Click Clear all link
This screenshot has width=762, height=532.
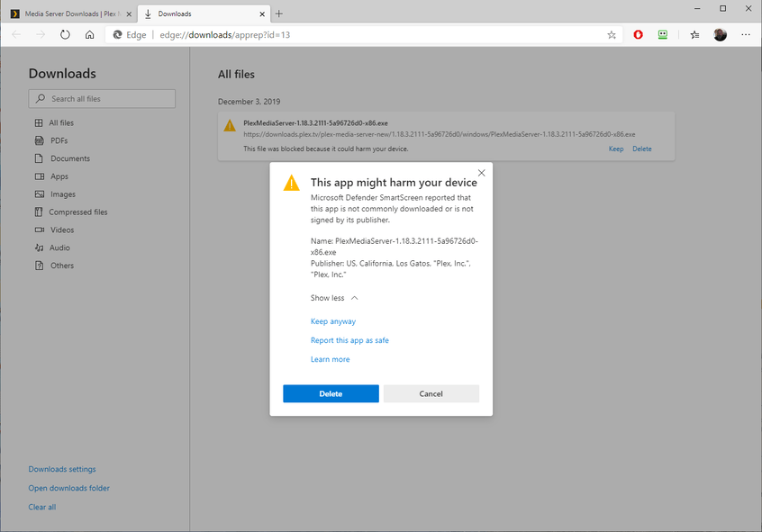click(41, 507)
